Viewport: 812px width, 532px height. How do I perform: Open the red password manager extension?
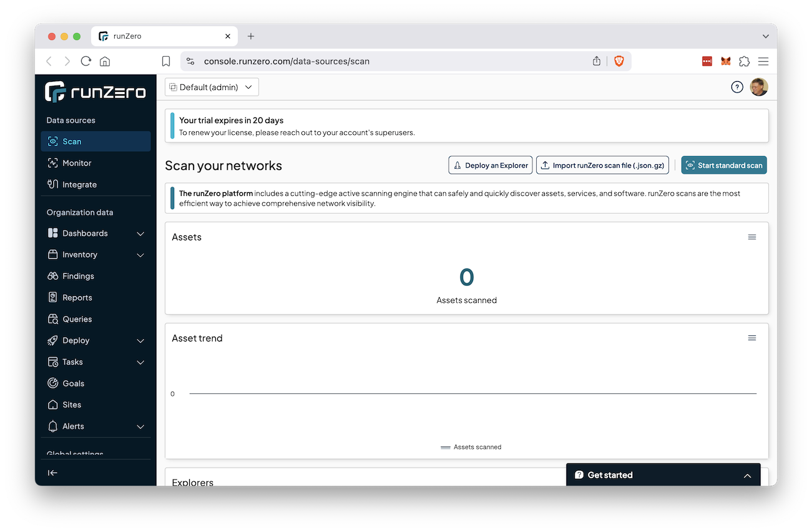tap(707, 61)
